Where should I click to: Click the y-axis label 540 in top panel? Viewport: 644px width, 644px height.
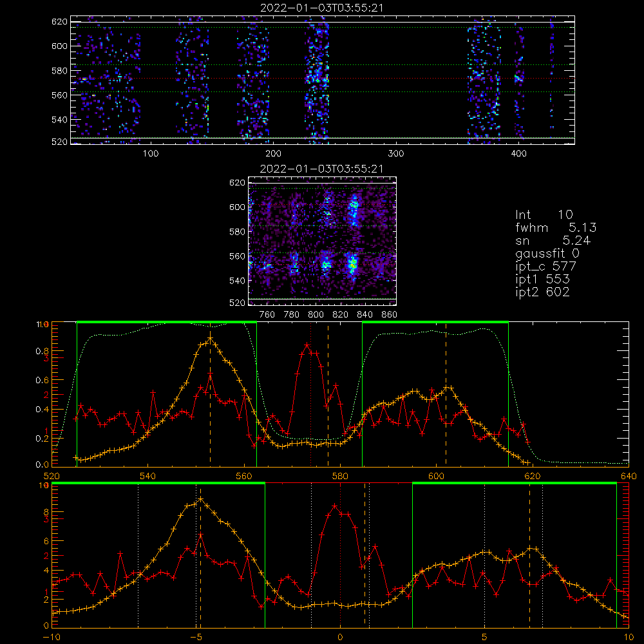point(59,120)
